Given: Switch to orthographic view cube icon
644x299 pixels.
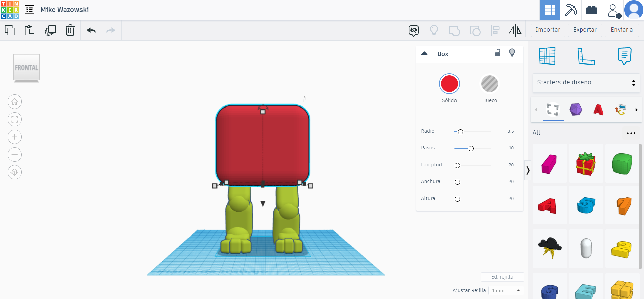Looking at the screenshot, I should (15, 172).
